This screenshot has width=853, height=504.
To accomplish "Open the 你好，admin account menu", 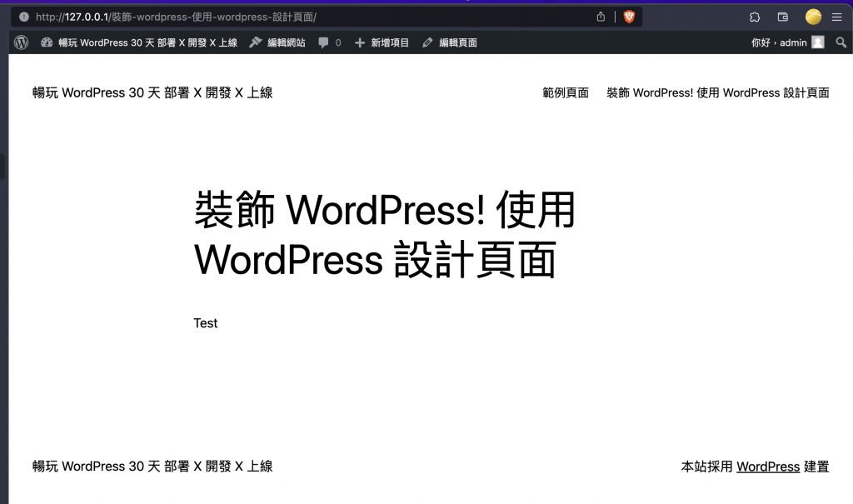I will [x=788, y=42].
